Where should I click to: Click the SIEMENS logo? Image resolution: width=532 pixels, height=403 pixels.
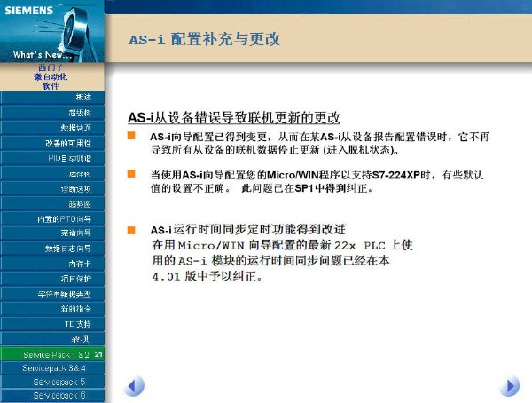[x=29, y=10]
